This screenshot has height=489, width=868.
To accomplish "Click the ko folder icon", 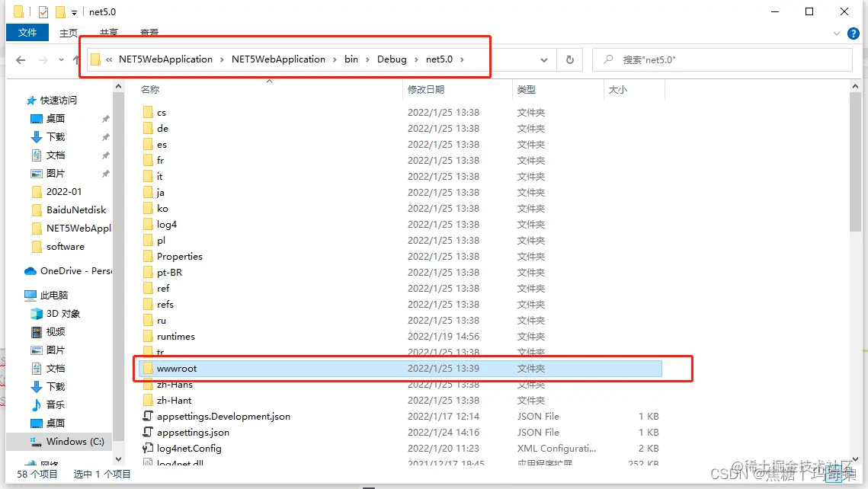I will click(148, 209).
